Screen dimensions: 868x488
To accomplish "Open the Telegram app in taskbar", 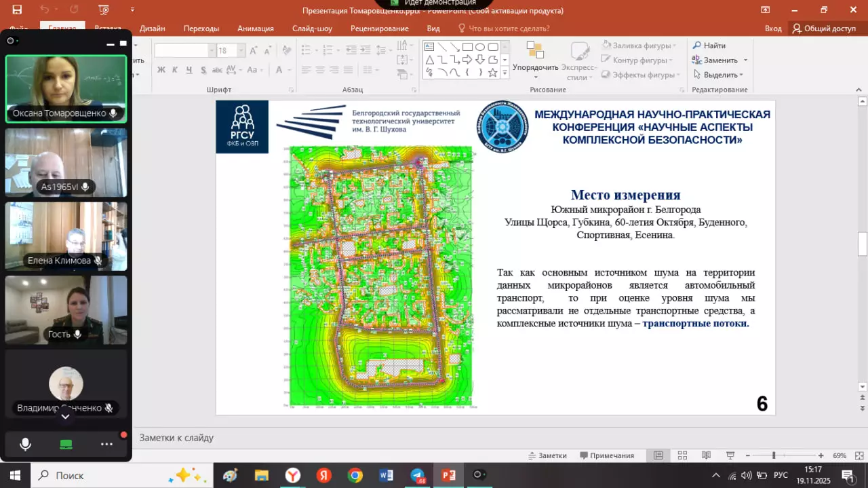I will click(x=418, y=475).
